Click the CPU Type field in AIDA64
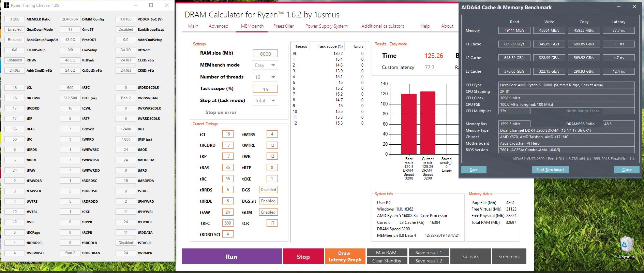This screenshot has width=644, height=273. (x=567, y=85)
